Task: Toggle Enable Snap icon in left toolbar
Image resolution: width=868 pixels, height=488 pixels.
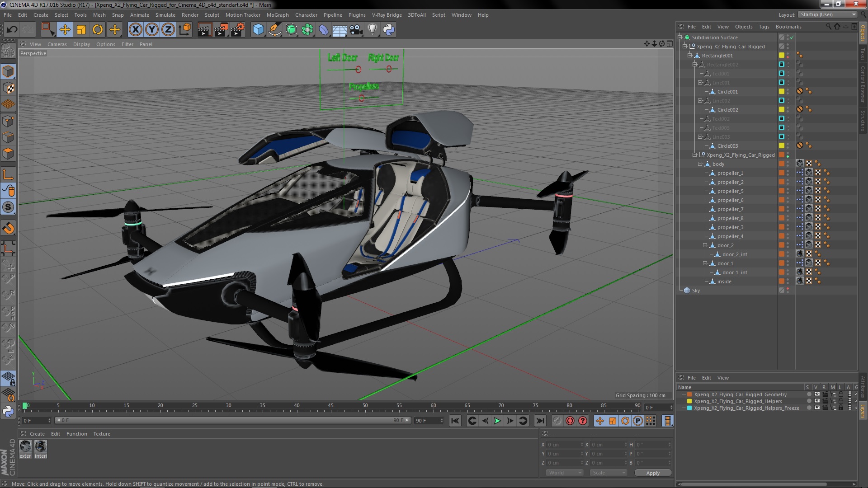Action: pos(8,228)
